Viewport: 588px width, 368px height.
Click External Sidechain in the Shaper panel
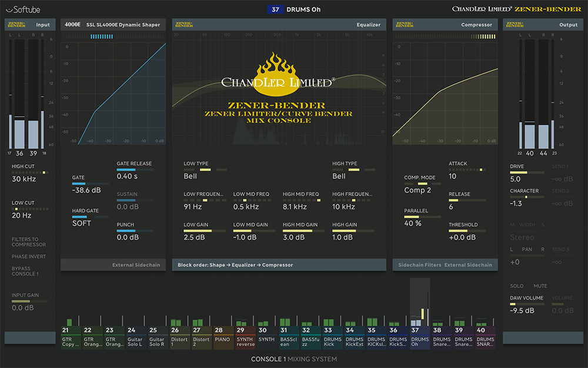point(136,265)
